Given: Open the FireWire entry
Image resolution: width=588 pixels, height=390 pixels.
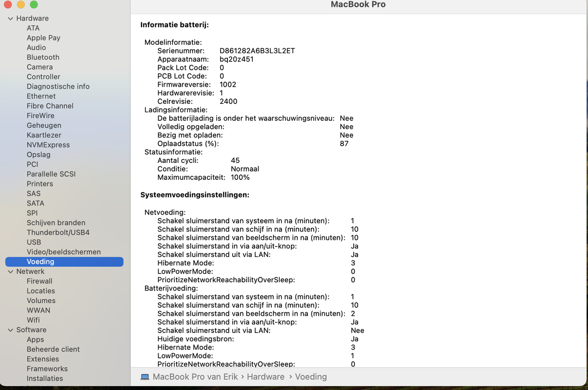Looking at the screenshot, I should [41, 116].
